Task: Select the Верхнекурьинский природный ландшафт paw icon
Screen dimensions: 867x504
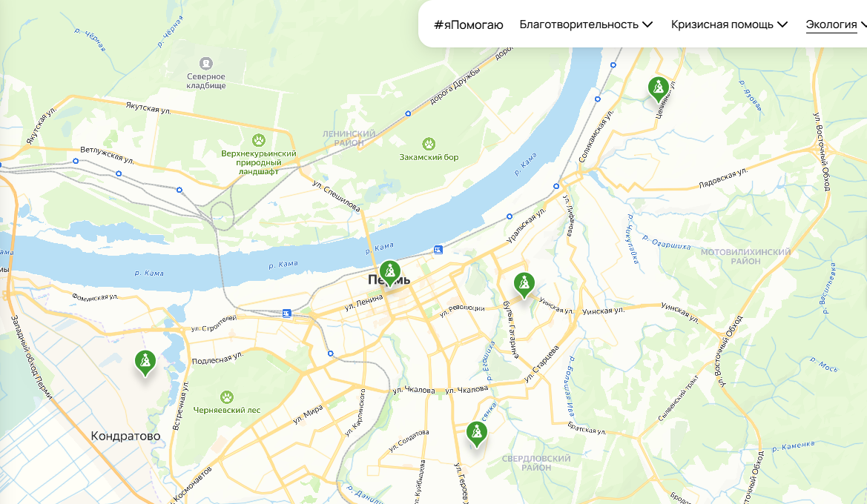Action: pyautogui.click(x=258, y=140)
